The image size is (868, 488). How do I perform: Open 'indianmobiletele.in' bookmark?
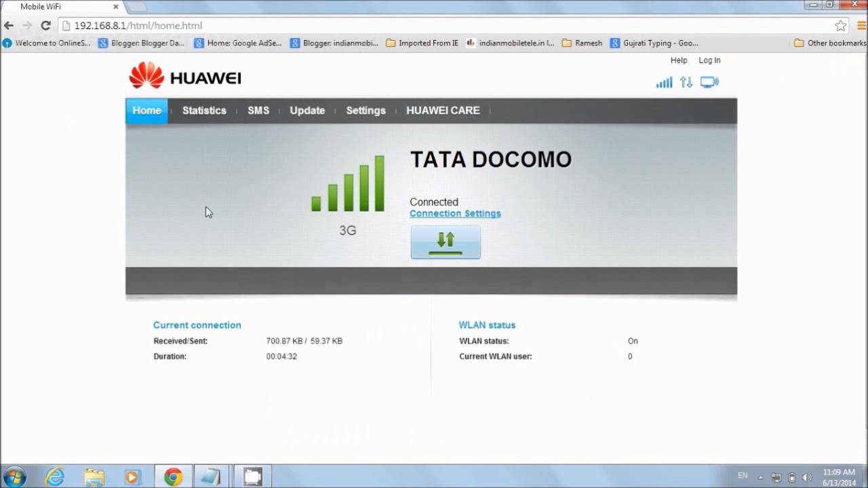click(511, 43)
